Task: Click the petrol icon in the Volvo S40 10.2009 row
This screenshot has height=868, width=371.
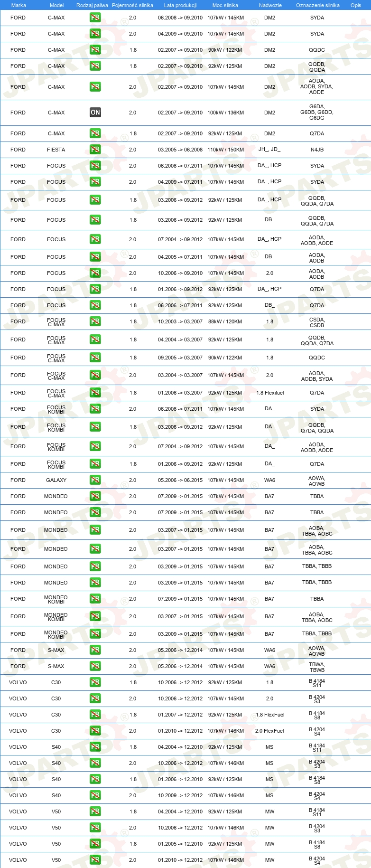Action: (95, 795)
